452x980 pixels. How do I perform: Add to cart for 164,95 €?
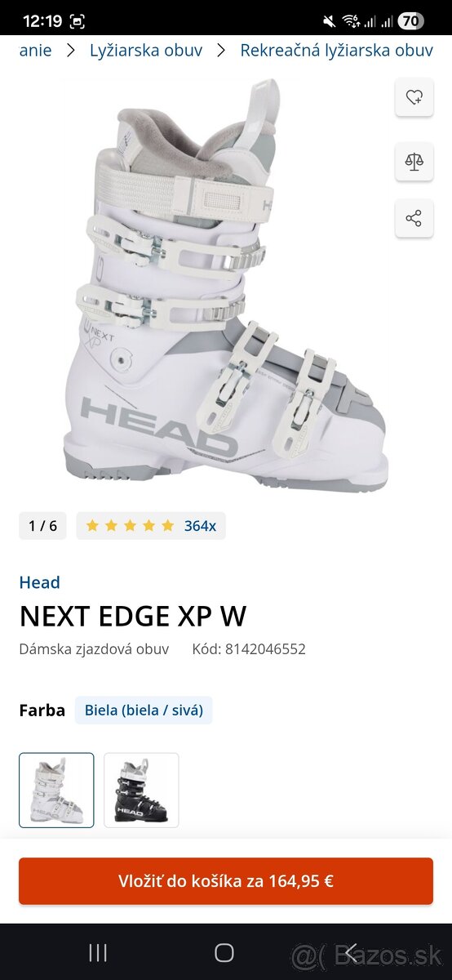[226, 881]
